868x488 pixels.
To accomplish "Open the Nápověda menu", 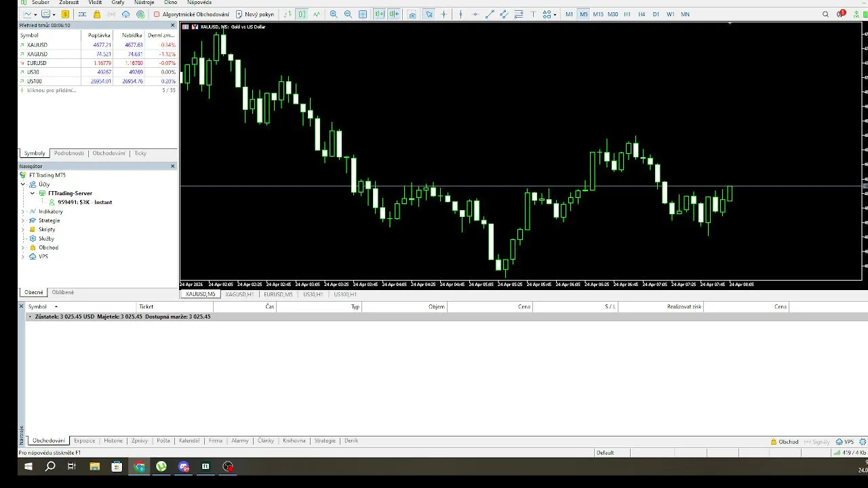I will tap(199, 3).
